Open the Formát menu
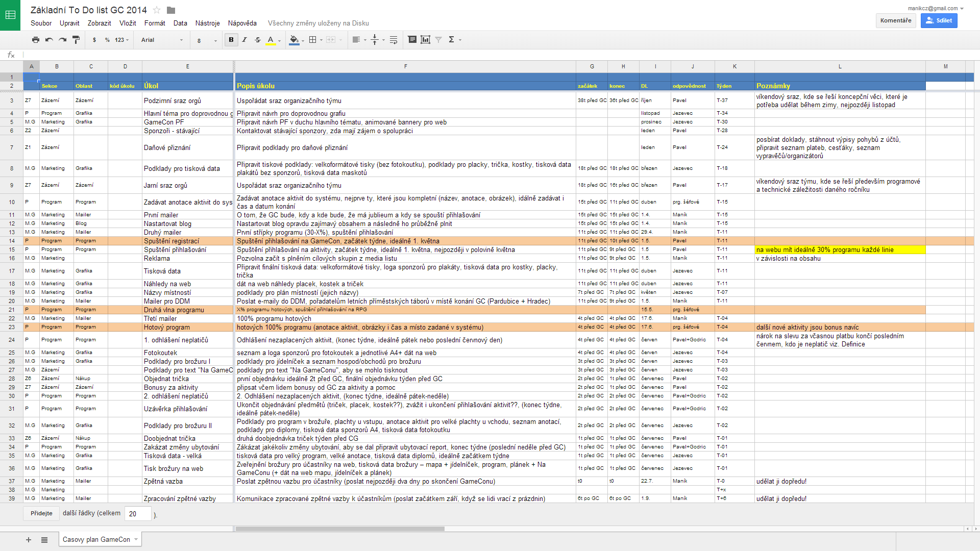This screenshot has height=551, width=980. pos(155,23)
